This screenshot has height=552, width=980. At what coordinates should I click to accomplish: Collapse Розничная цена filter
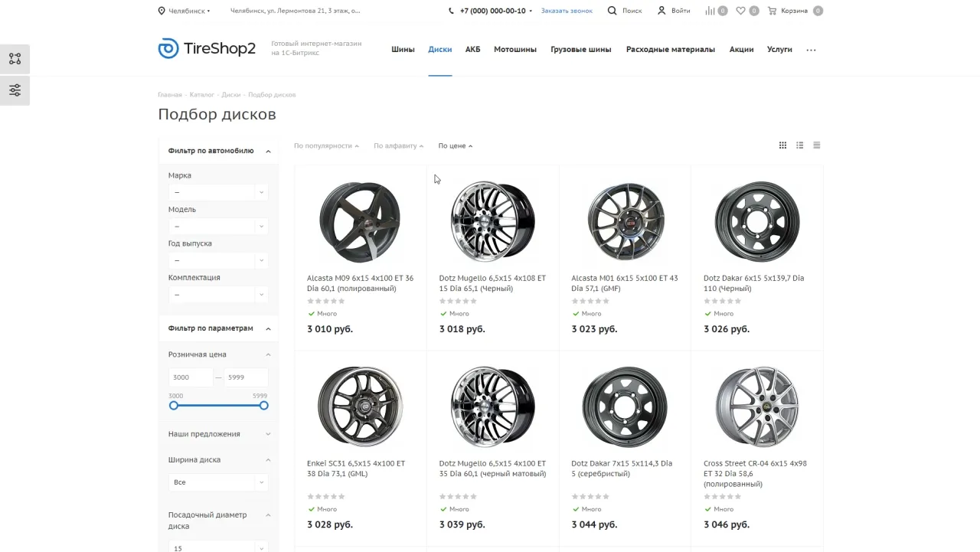(268, 354)
